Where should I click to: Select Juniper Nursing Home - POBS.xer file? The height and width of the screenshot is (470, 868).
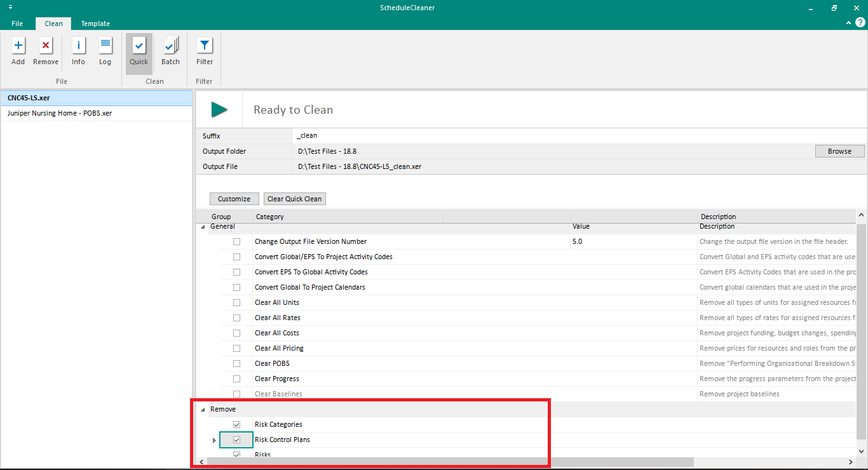[x=97, y=113]
